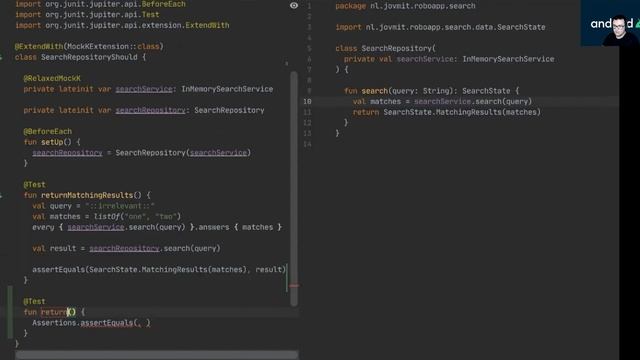This screenshot has height=360, width=640.
Task: Click the searchService.search(query) call in right editor
Action: pyautogui.click(x=473, y=101)
